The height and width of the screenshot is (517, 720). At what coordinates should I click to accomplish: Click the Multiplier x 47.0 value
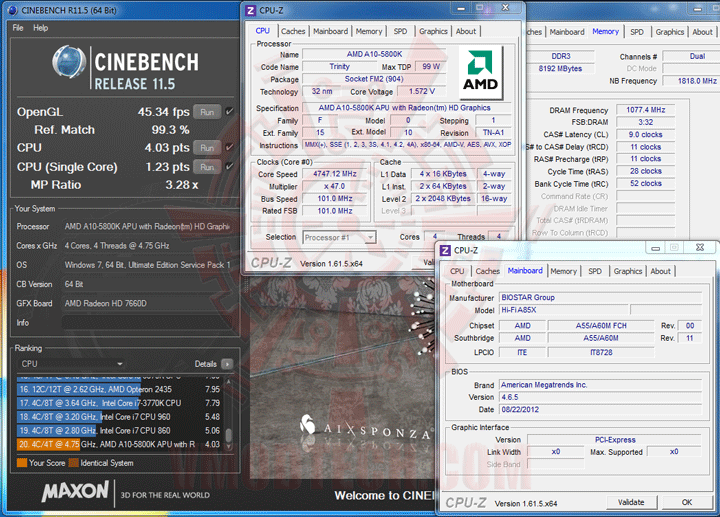(335, 186)
